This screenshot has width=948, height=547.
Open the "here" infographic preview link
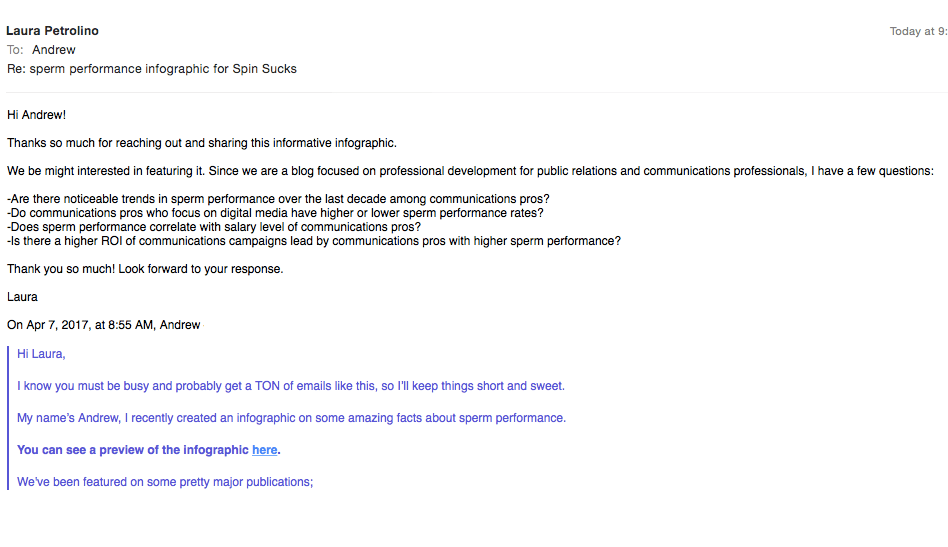tap(265, 450)
